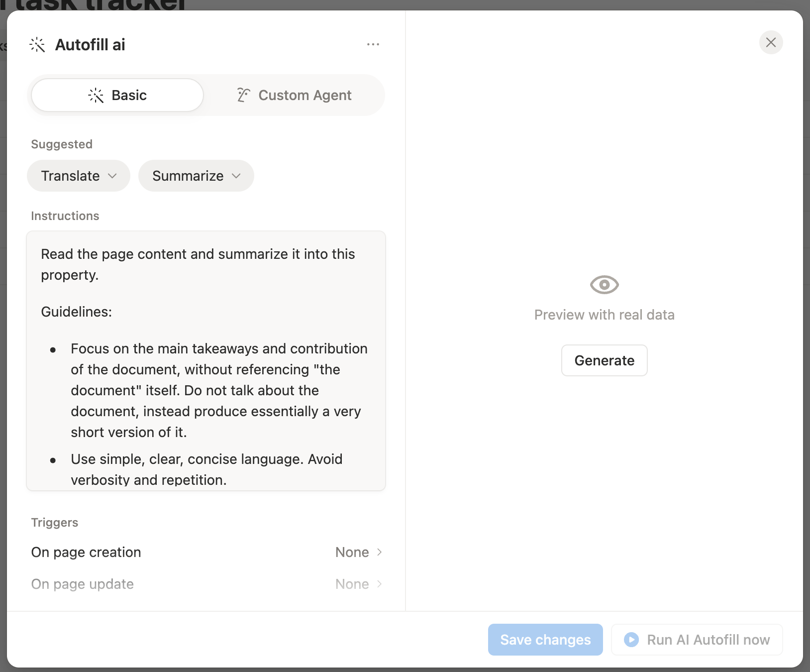Click the play icon on Run AI Autofill now
810x672 pixels.
(631, 640)
